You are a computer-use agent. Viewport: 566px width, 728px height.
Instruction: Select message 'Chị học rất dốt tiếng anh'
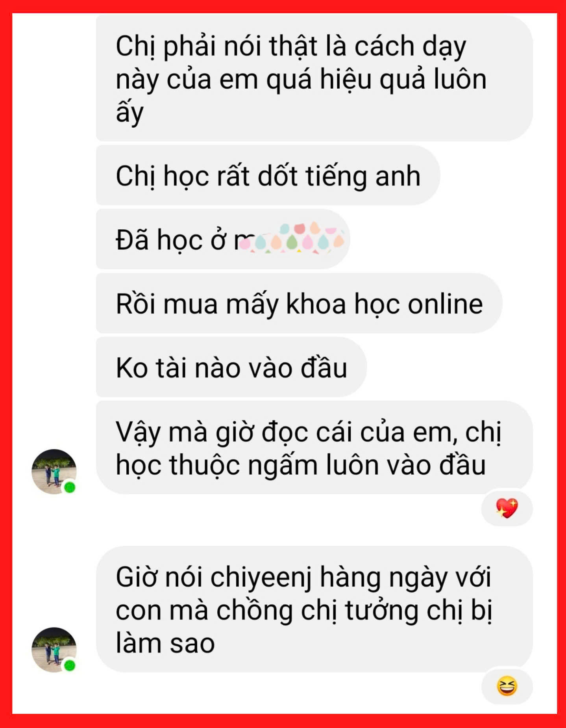tap(268, 175)
